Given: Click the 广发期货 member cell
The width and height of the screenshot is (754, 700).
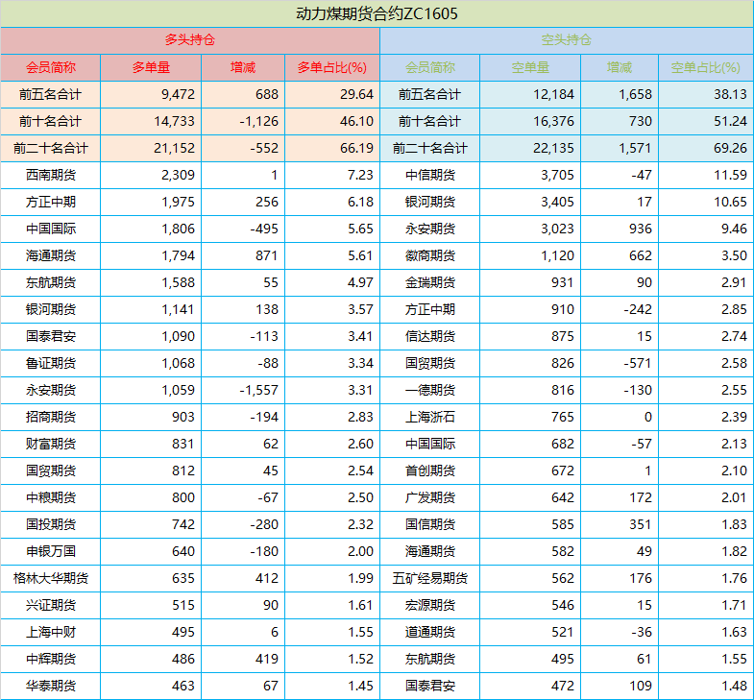Looking at the screenshot, I should click(x=430, y=498).
